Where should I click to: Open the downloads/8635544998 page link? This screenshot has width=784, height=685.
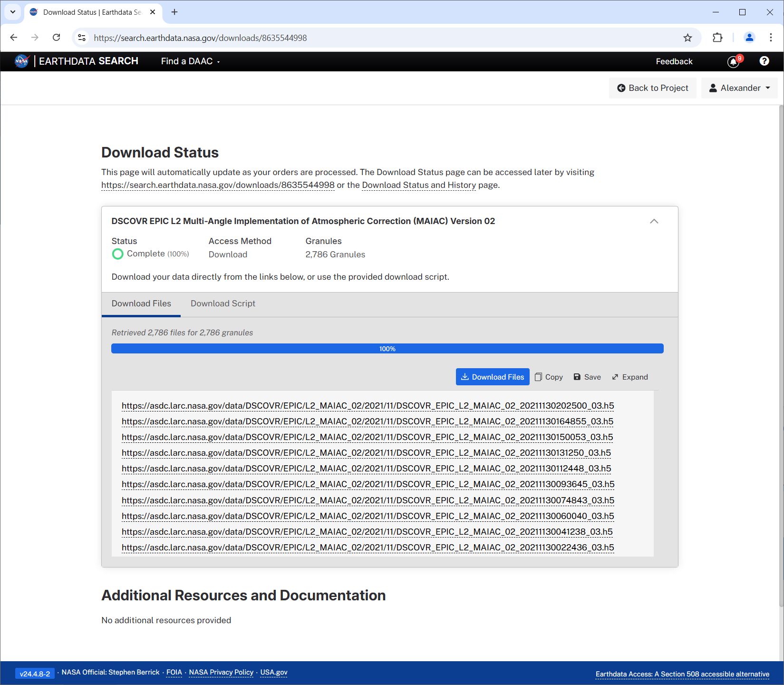point(218,185)
